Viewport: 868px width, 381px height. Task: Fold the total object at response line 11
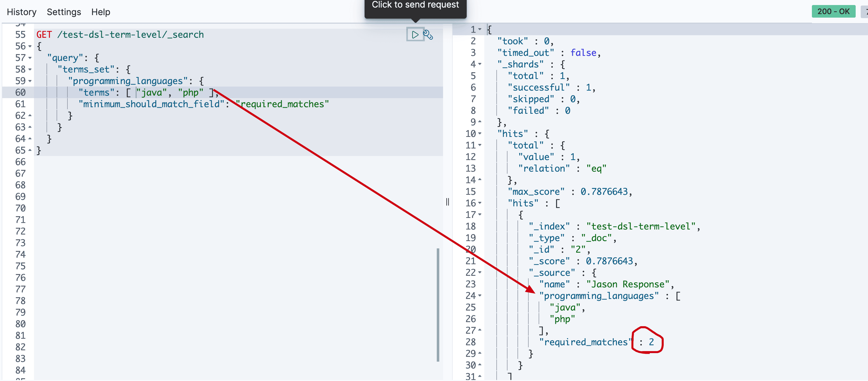(480, 145)
